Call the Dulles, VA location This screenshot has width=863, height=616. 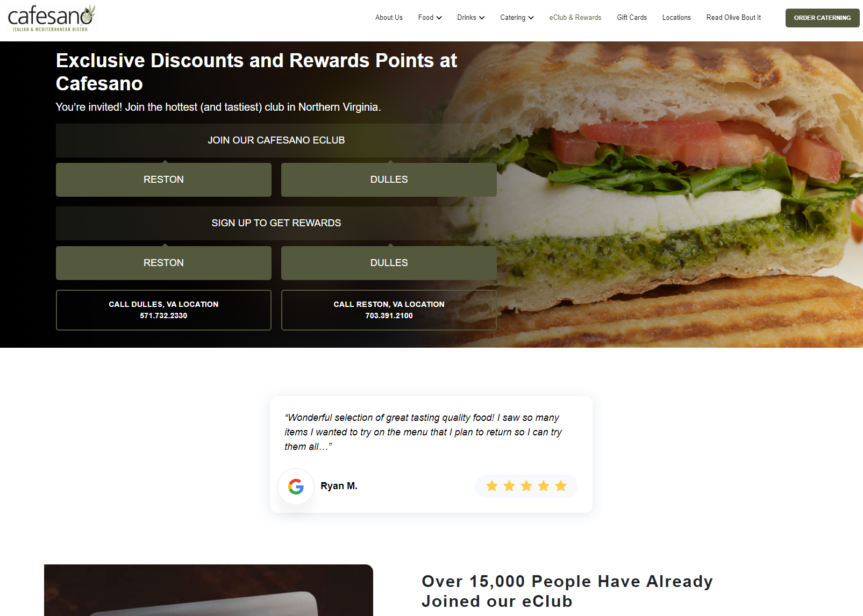pos(163,310)
